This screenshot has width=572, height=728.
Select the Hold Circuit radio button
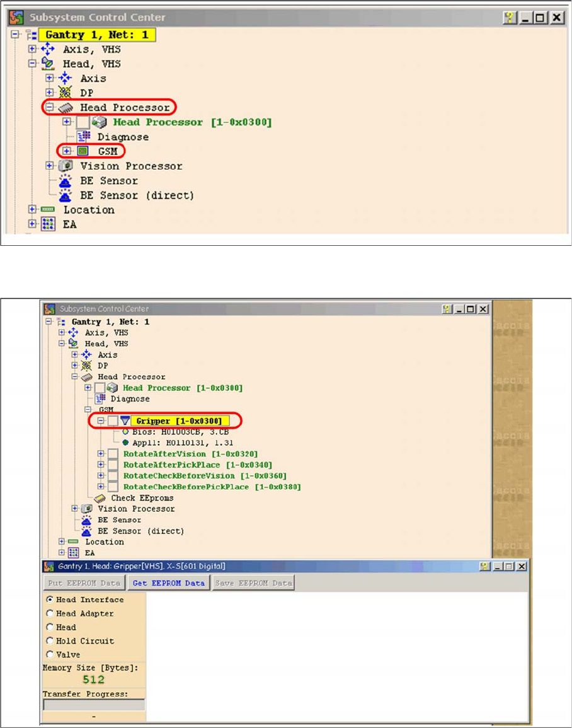tap(50, 641)
